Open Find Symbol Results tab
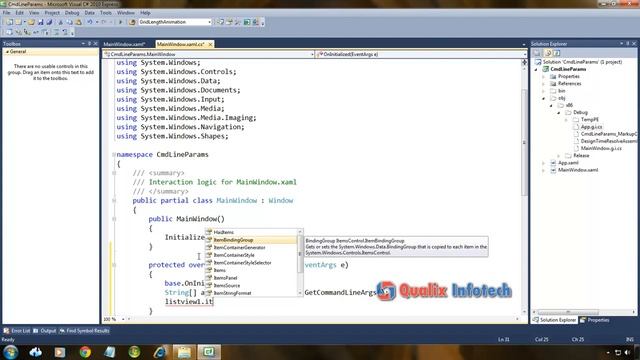Image resolution: width=640 pixels, height=360 pixels. (84, 331)
